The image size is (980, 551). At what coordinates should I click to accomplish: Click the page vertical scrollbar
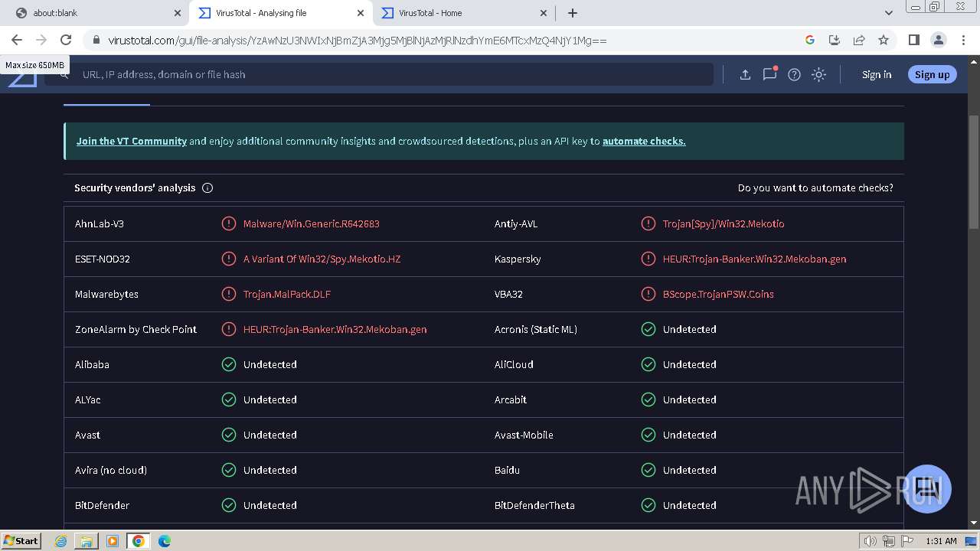974,172
